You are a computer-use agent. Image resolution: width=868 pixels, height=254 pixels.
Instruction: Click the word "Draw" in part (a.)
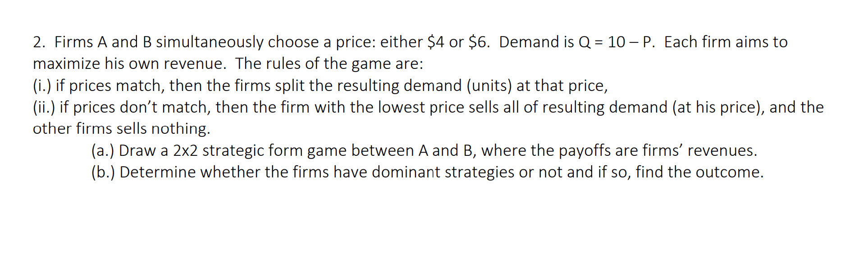[137, 150]
